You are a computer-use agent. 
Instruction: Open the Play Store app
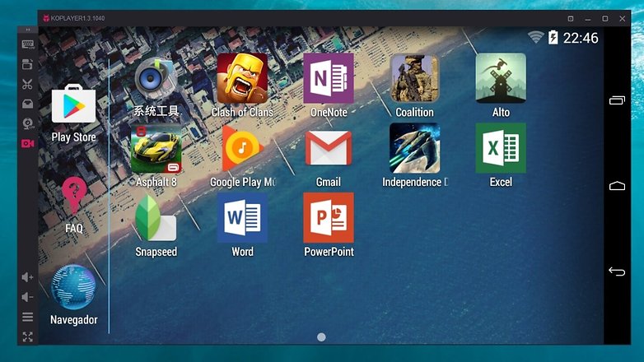[x=73, y=104]
